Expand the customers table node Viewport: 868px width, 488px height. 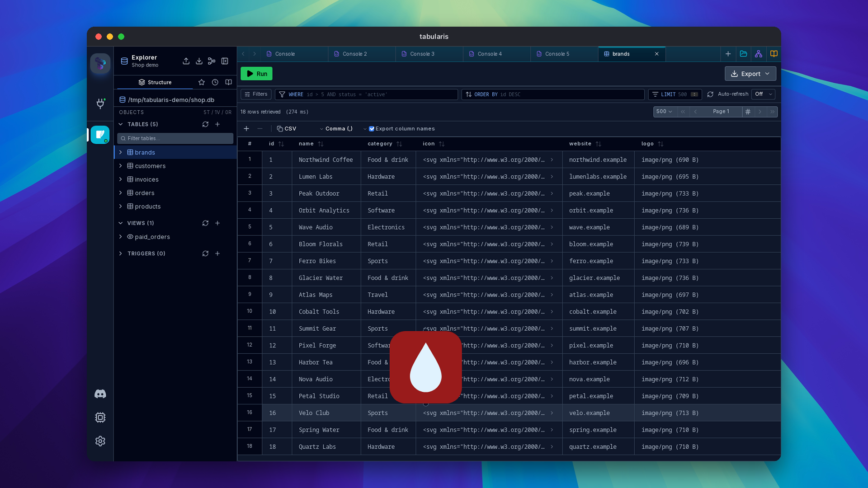(121, 166)
